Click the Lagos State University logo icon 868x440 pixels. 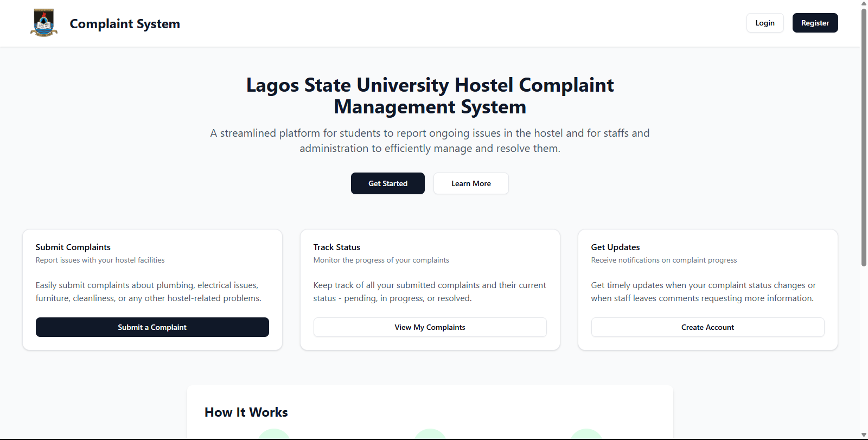coord(43,23)
